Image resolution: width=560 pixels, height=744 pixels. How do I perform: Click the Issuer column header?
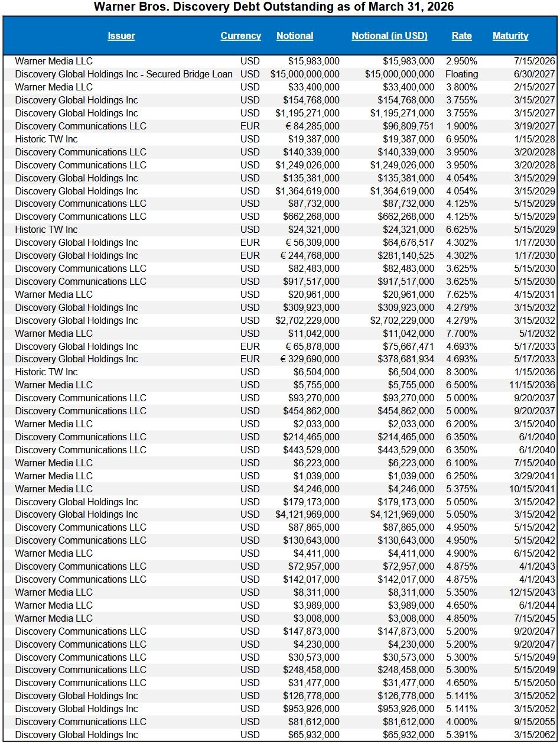tap(121, 35)
